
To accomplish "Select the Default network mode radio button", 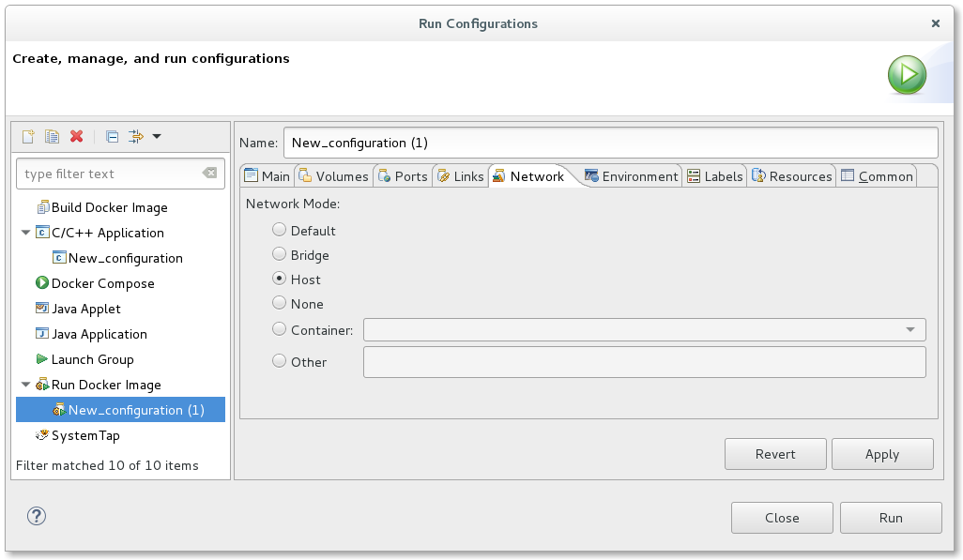I will point(279,230).
